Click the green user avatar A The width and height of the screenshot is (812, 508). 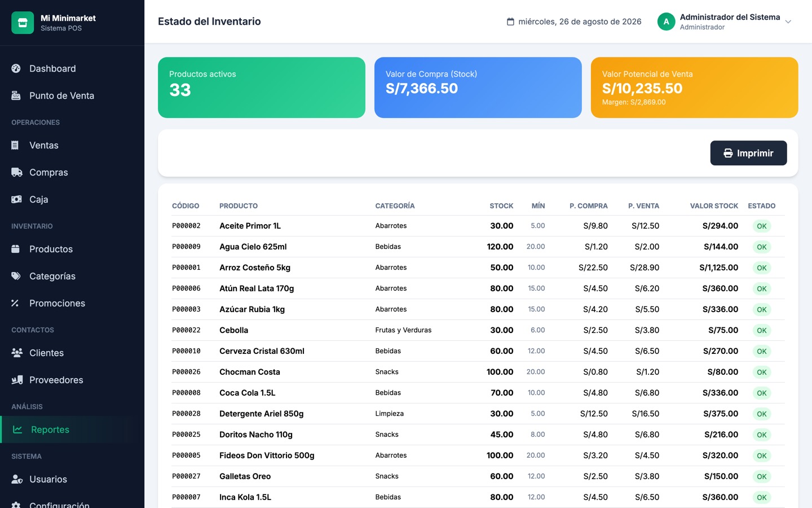pos(666,22)
